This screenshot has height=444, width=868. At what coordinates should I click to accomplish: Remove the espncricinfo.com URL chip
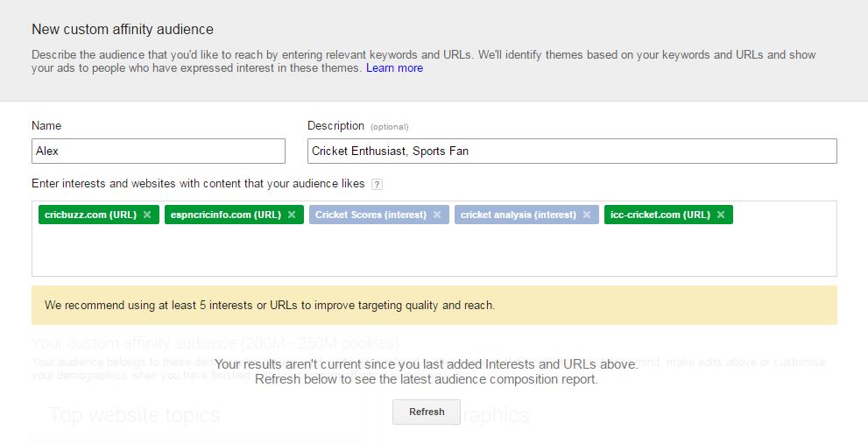pyautogui.click(x=292, y=215)
